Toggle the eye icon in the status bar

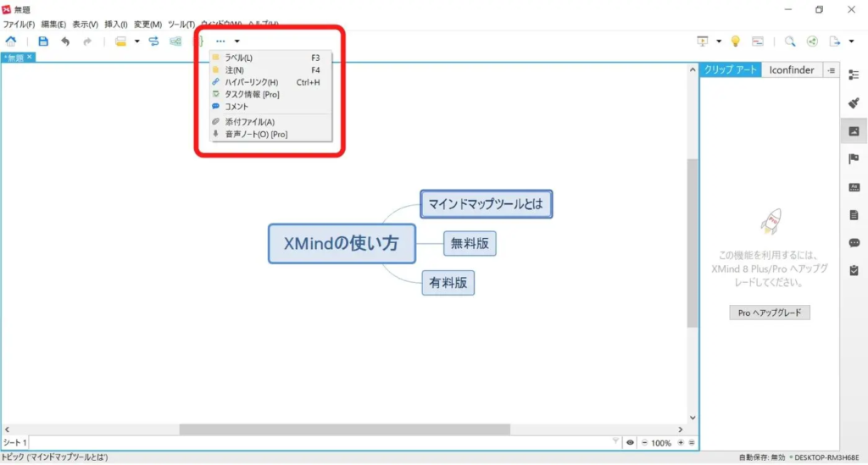[x=630, y=442]
